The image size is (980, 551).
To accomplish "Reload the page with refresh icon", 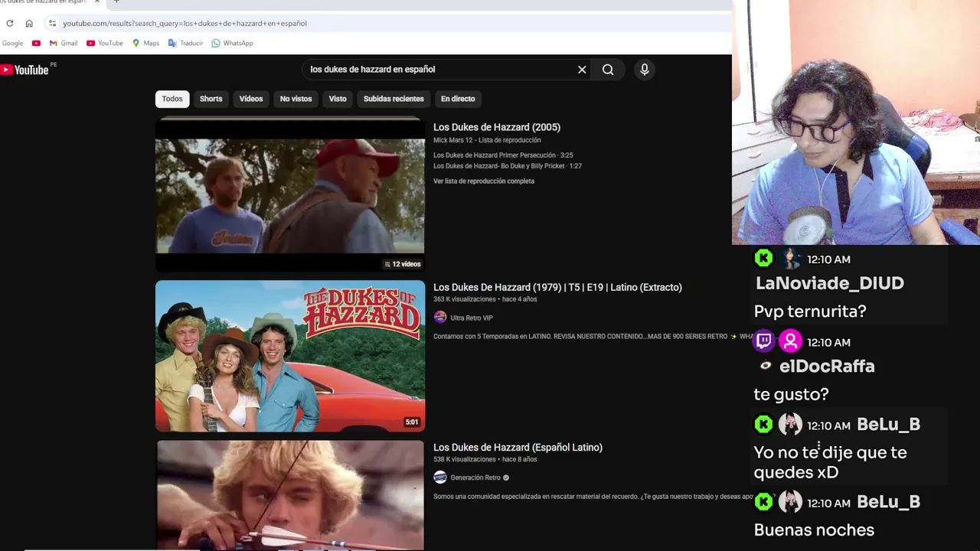I will click(10, 23).
